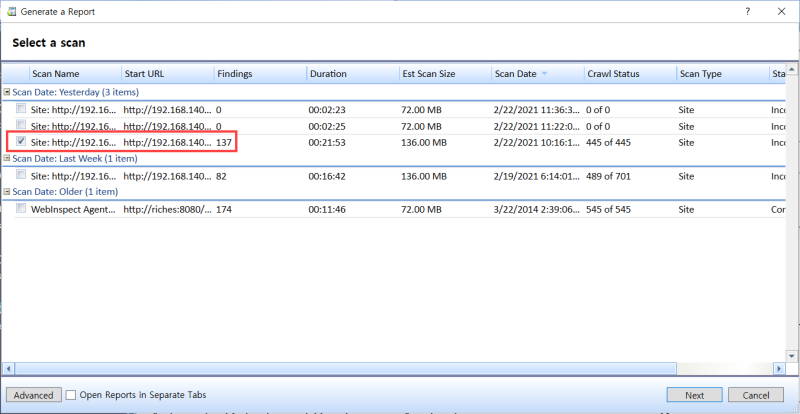Uncheck the scan with 137 findings
The height and width of the screenshot is (414, 800).
(x=21, y=142)
